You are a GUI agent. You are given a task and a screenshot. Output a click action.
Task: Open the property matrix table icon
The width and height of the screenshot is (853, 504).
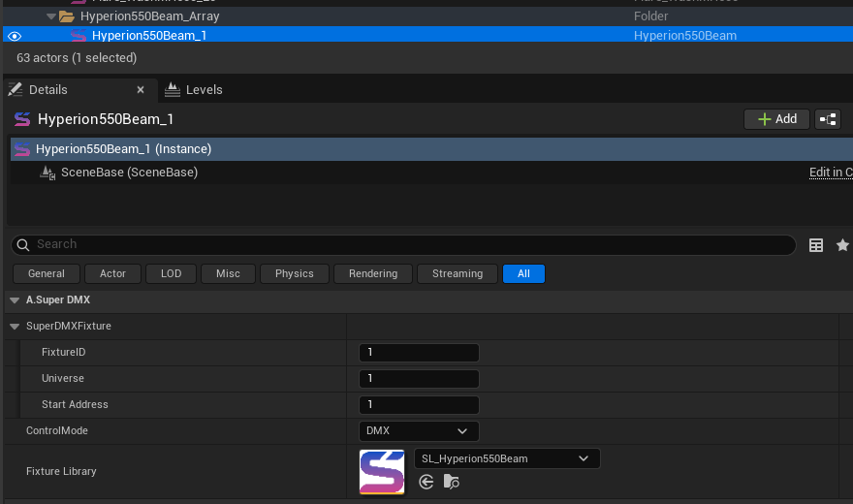(816, 245)
